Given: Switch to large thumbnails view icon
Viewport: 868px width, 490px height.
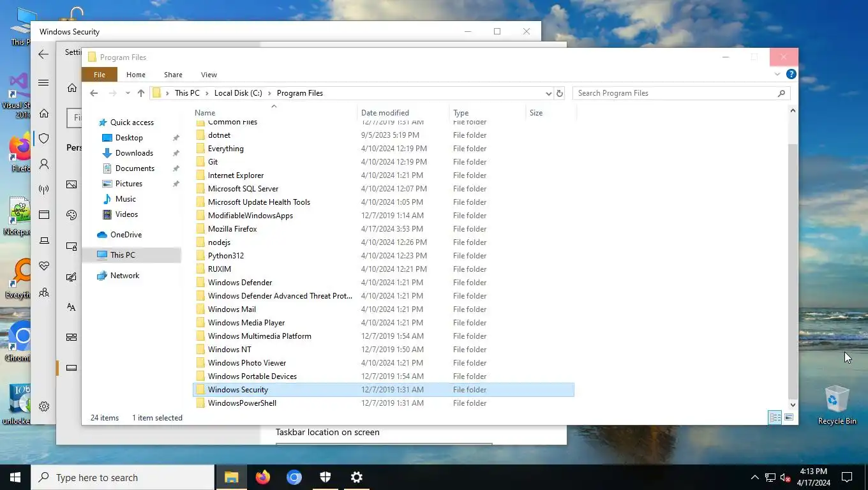Looking at the screenshot, I should click(x=789, y=418).
